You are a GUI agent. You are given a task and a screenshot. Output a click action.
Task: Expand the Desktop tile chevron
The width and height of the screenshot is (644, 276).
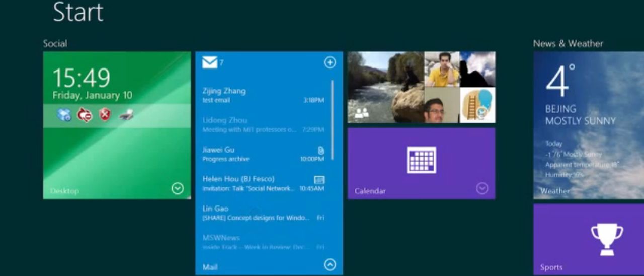(x=177, y=188)
